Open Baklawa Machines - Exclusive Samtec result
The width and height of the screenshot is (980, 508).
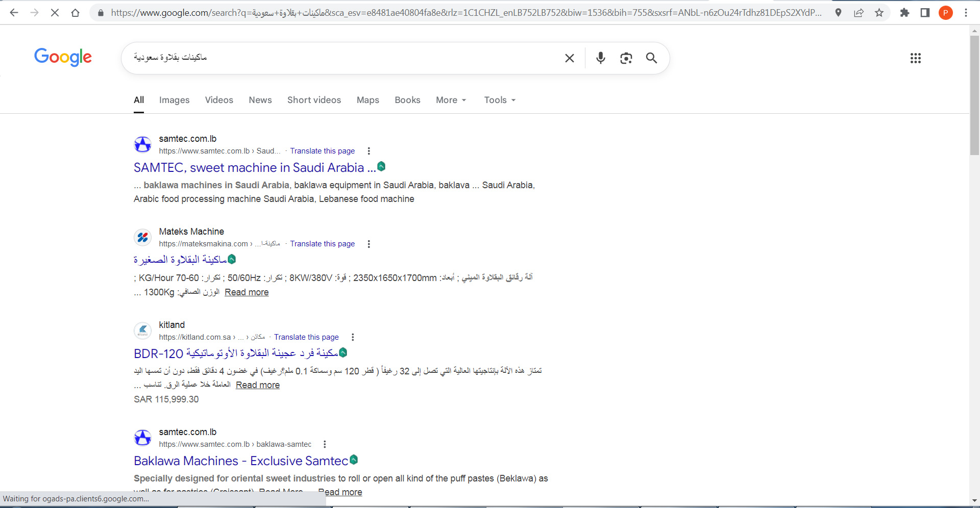(x=241, y=461)
